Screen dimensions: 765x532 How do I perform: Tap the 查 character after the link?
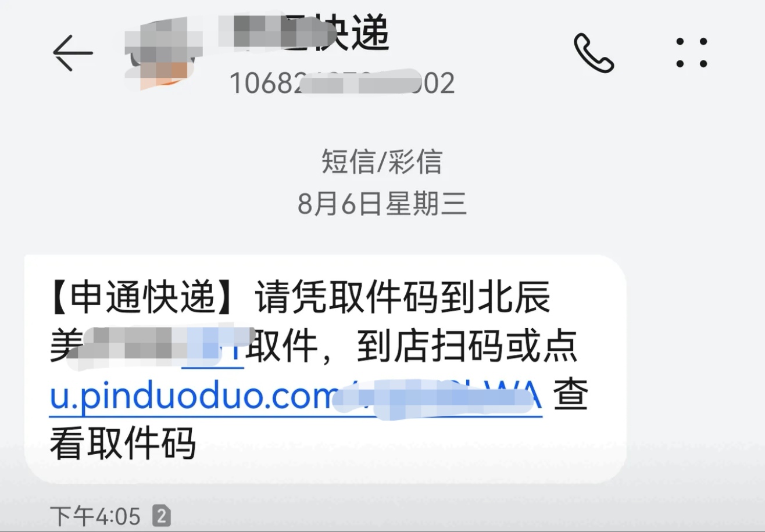coord(570,396)
